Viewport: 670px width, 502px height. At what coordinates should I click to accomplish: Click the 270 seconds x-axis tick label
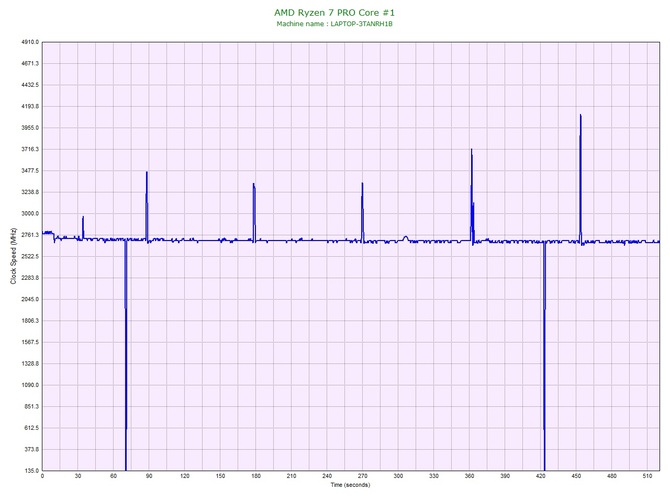coord(362,476)
